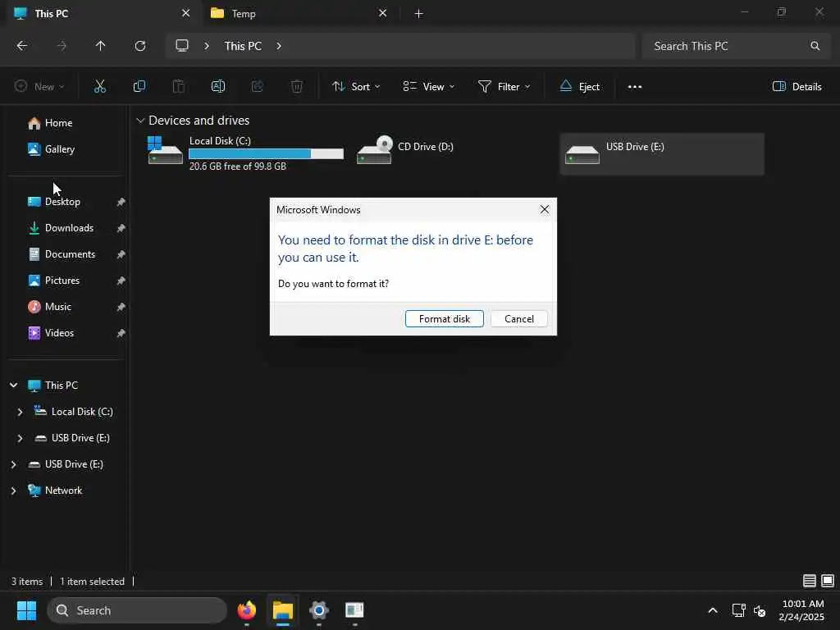Click the Cut scissors icon in toolbar
The image size is (840, 630).
click(99, 86)
